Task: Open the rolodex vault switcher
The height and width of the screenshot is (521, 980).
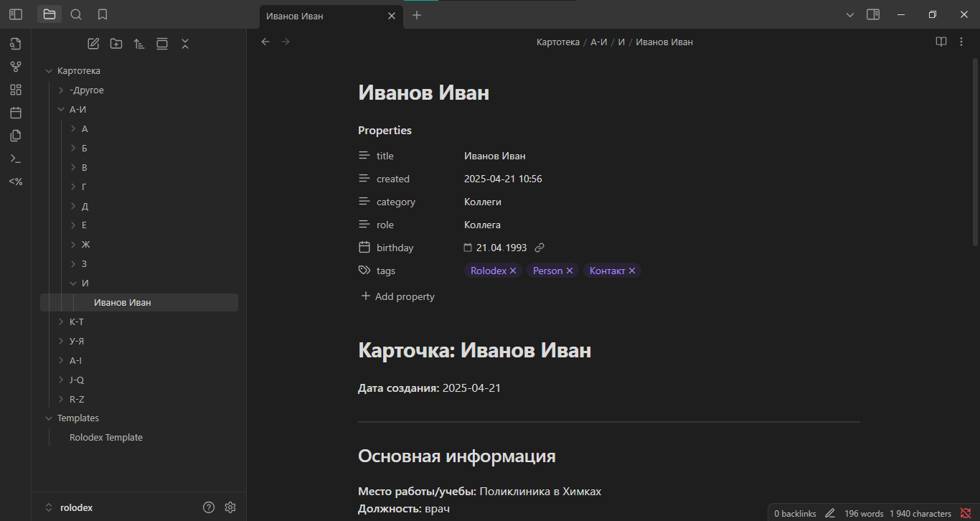Action: pyautogui.click(x=70, y=507)
